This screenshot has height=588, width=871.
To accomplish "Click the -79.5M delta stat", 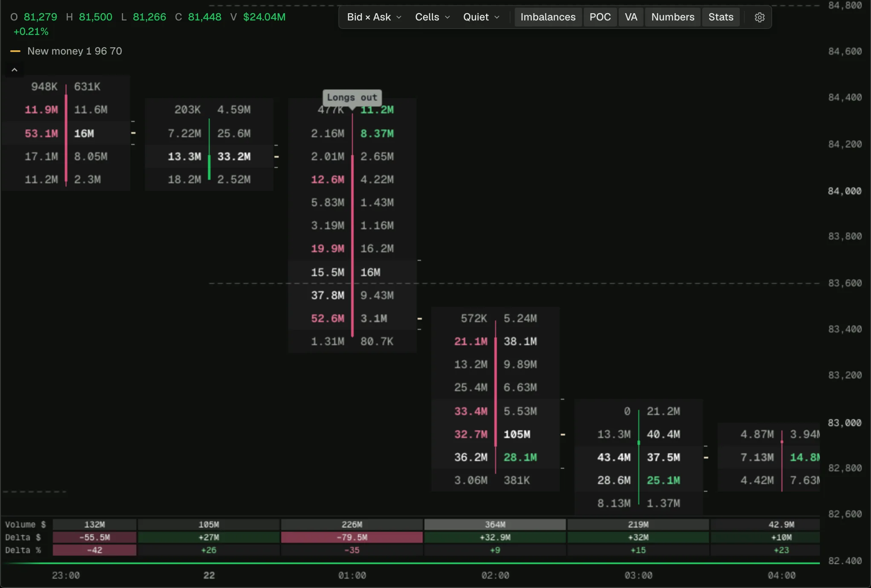I will tap(352, 537).
